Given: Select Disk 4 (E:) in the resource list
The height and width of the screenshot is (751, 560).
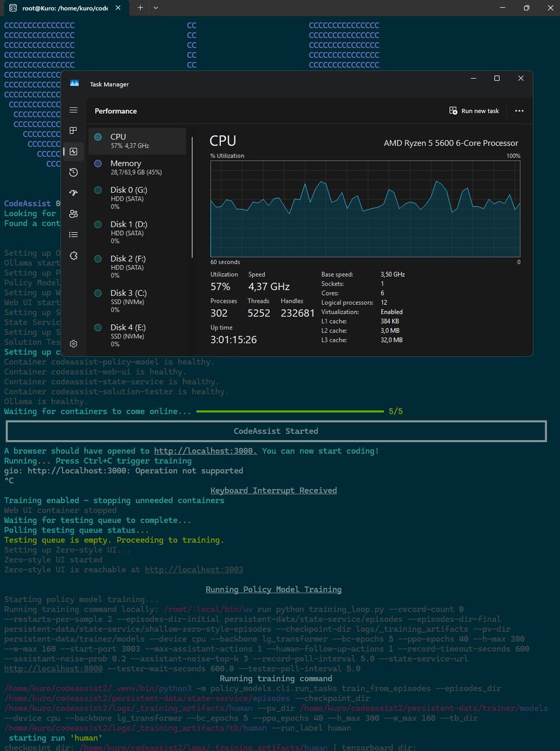Looking at the screenshot, I should (137, 335).
